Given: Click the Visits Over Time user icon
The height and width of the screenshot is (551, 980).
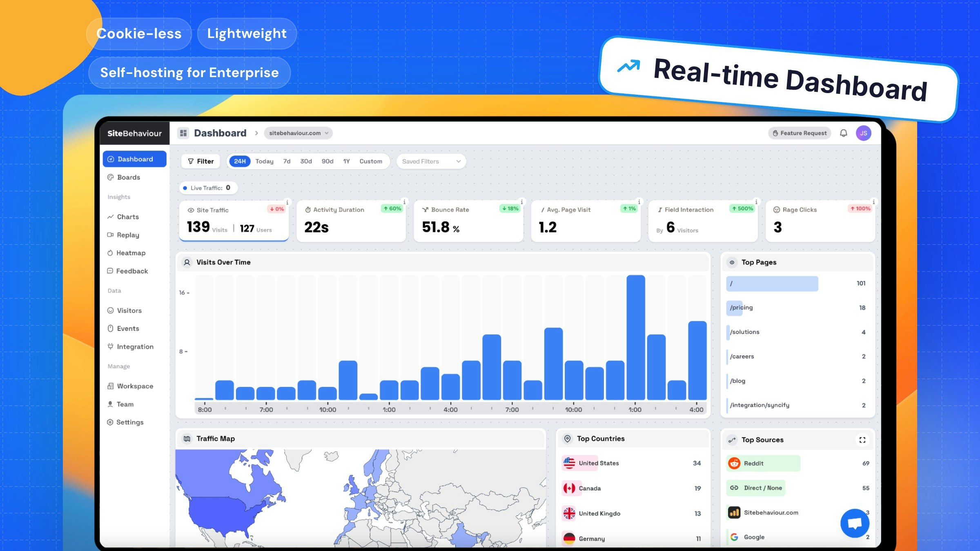Looking at the screenshot, I should tap(187, 262).
